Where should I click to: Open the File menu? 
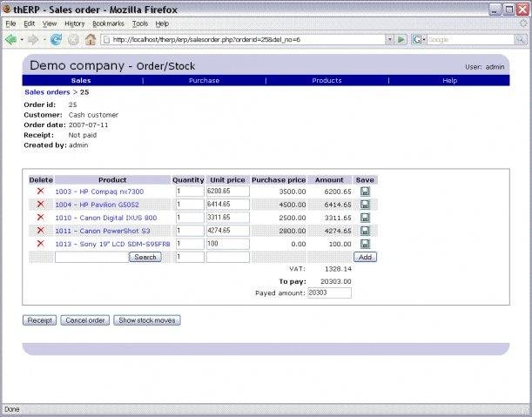[x=10, y=24]
